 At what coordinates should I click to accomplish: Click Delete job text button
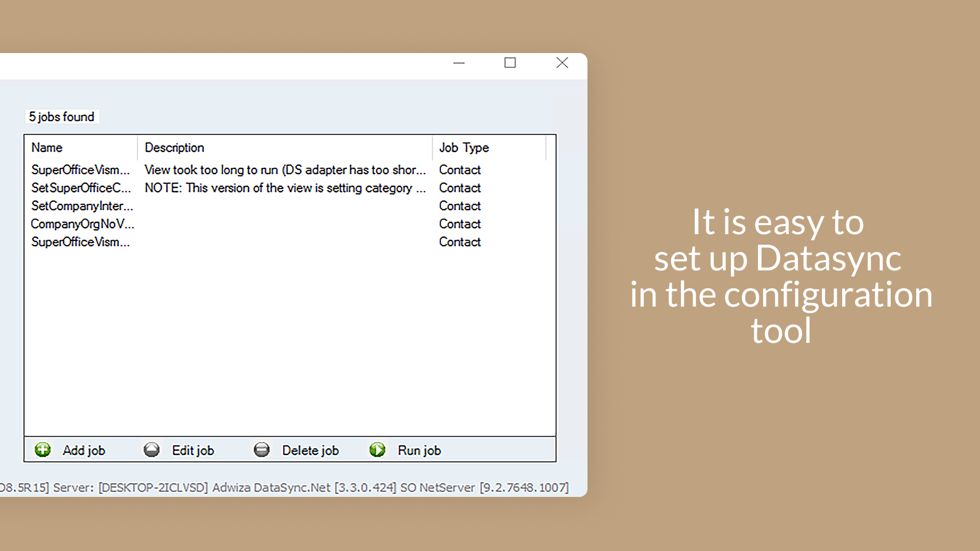310,450
